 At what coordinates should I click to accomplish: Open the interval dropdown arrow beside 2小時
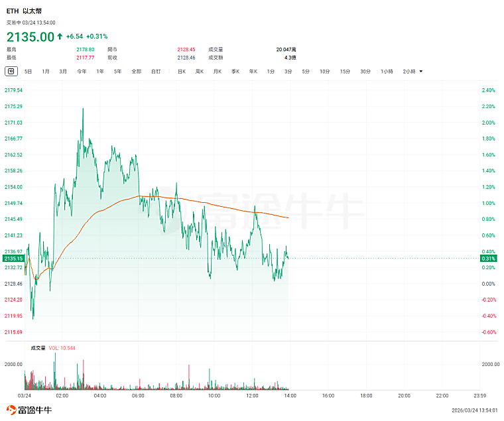coord(421,72)
